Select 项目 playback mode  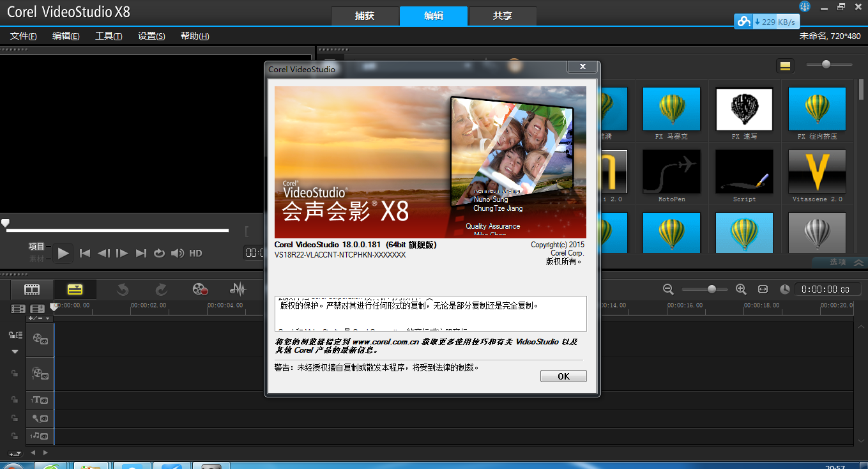point(36,247)
